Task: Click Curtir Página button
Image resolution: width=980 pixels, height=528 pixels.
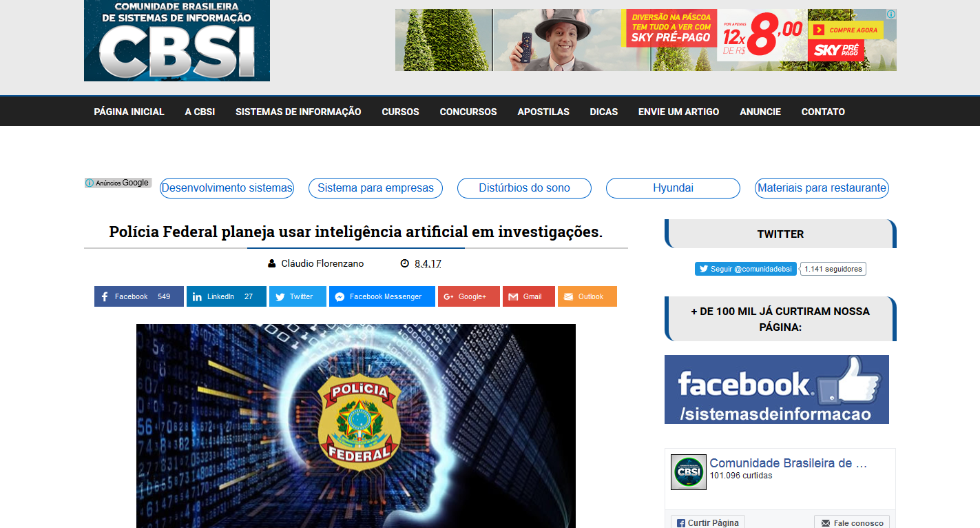Action: [708, 523]
